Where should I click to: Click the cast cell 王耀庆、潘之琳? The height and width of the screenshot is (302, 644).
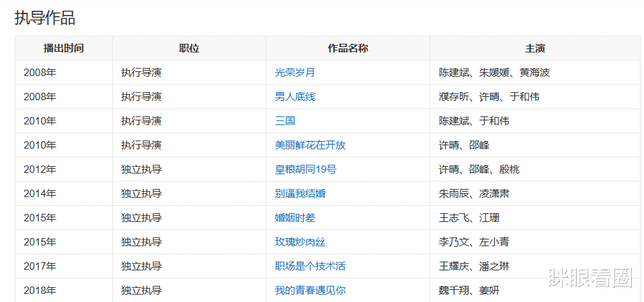pos(474,266)
